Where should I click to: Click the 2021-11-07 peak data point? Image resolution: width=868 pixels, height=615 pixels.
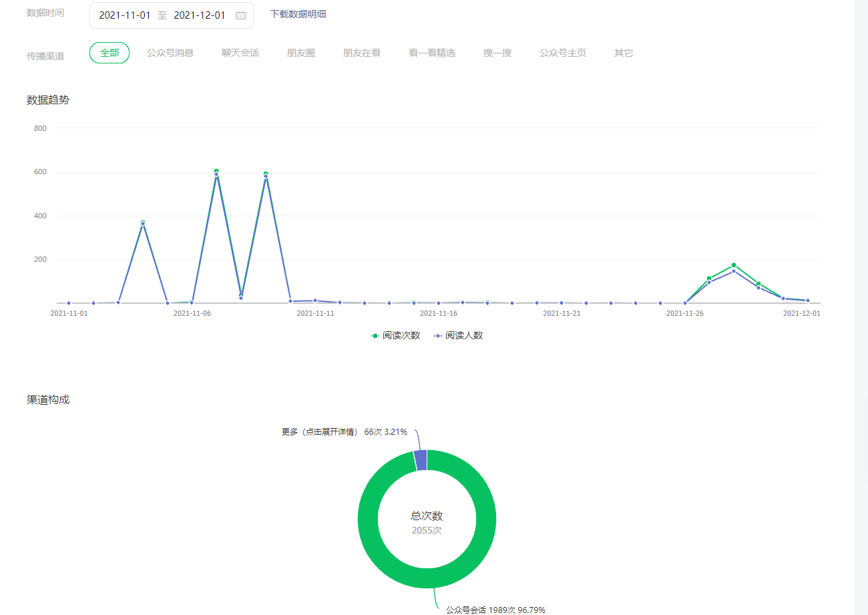(216, 172)
